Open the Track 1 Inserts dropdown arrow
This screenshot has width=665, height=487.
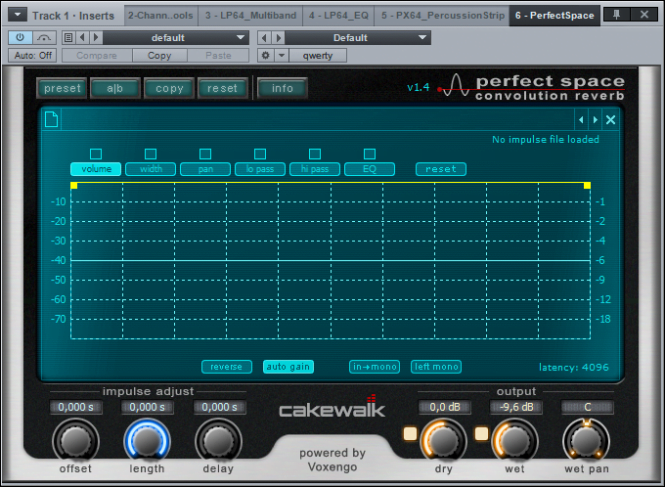coord(17,15)
